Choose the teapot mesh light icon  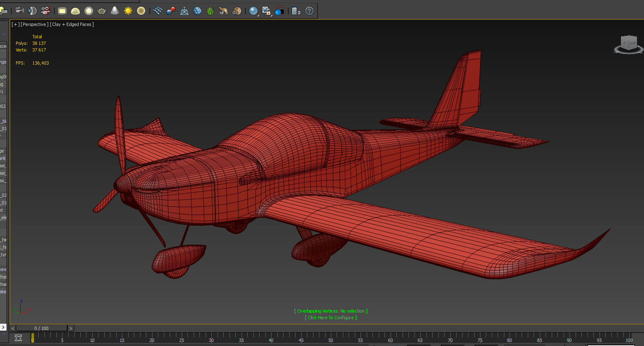click(x=102, y=11)
